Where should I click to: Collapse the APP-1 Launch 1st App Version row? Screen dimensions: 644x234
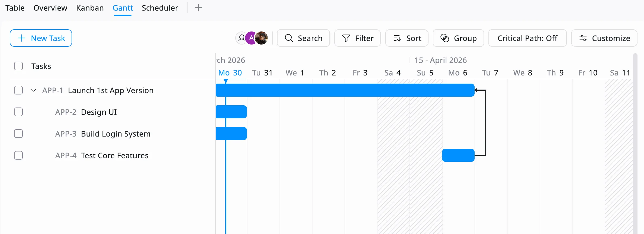(x=34, y=90)
